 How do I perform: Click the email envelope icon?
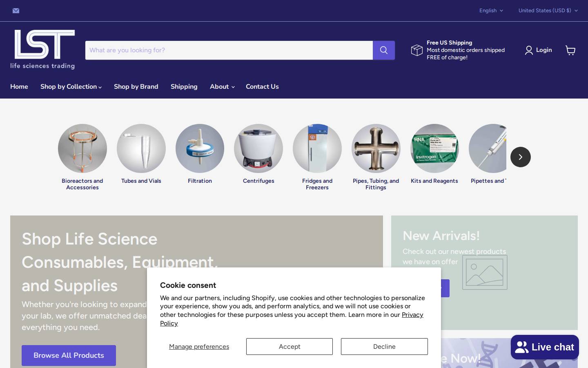(16, 11)
